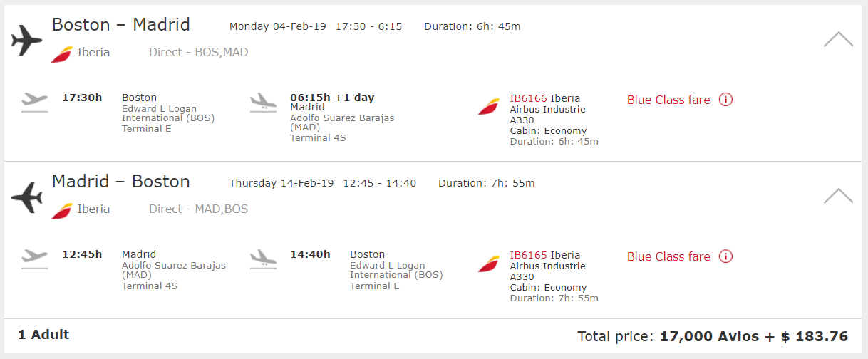Select the outbound Blue Class fare label

pos(668,100)
